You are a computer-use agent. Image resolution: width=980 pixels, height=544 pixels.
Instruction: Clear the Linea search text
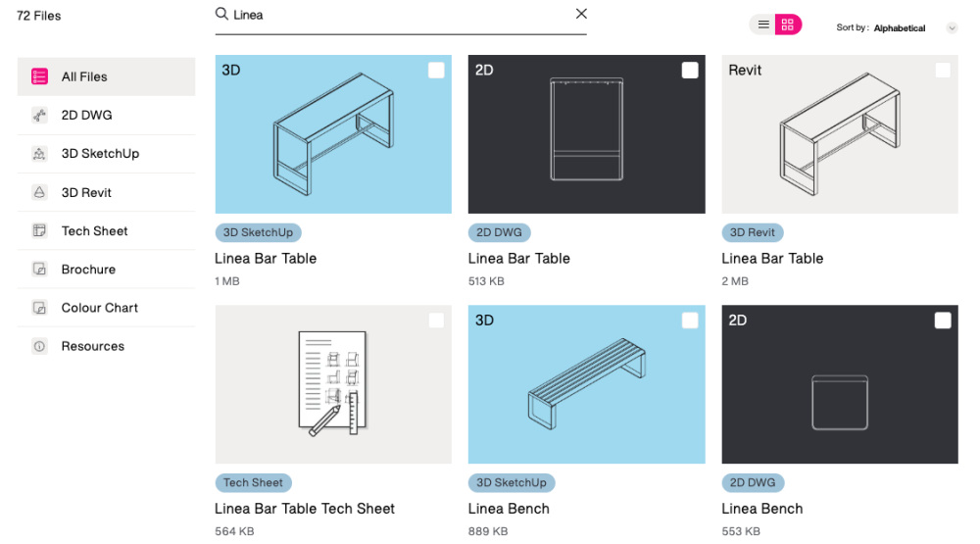pos(581,14)
